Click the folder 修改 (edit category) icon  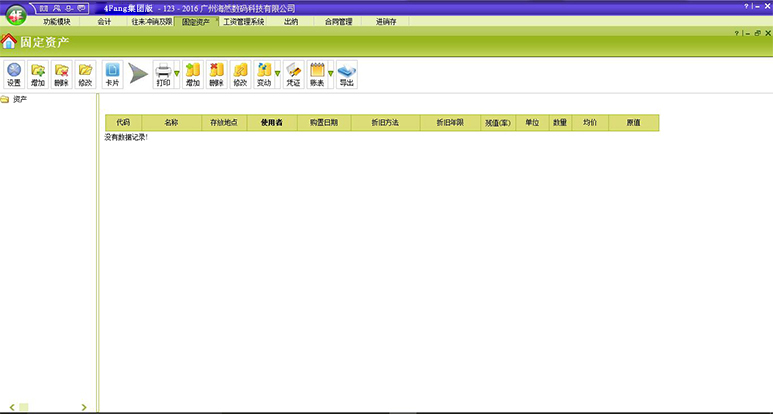(86, 74)
